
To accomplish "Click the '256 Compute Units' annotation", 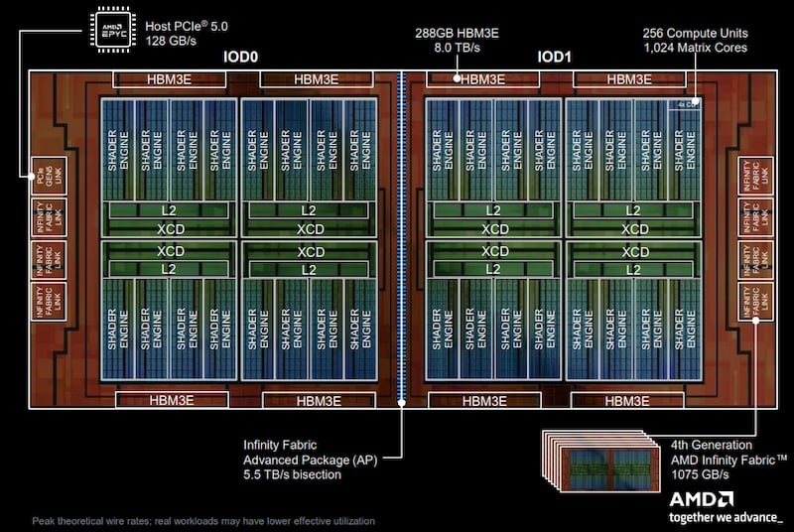I will click(696, 34).
